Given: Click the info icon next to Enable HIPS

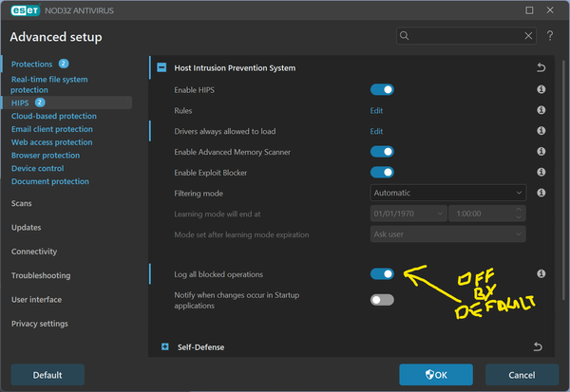Looking at the screenshot, I should coord(541,89).
